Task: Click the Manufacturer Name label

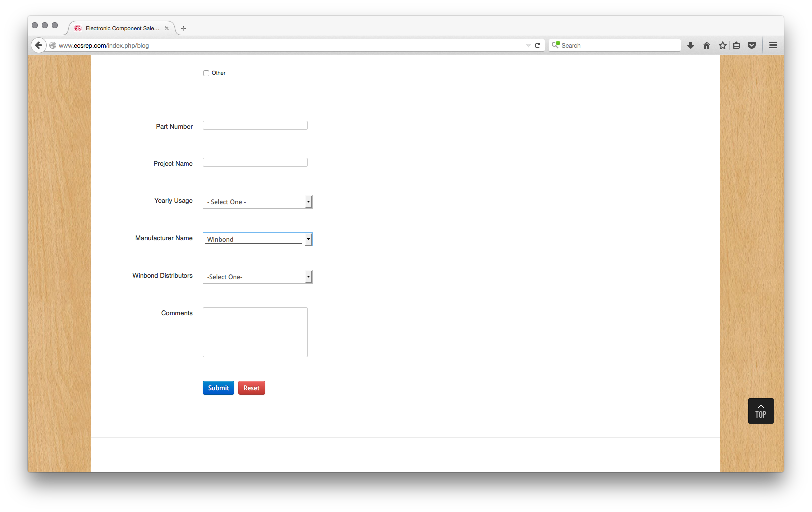Action: click(164, 238)
